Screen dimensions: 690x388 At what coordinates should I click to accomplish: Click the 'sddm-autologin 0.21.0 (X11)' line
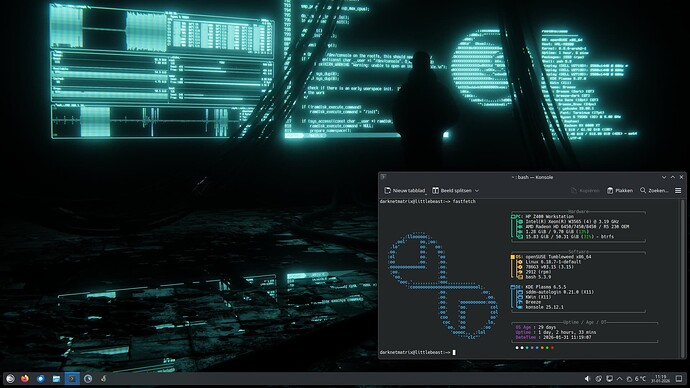coord(559,292)
